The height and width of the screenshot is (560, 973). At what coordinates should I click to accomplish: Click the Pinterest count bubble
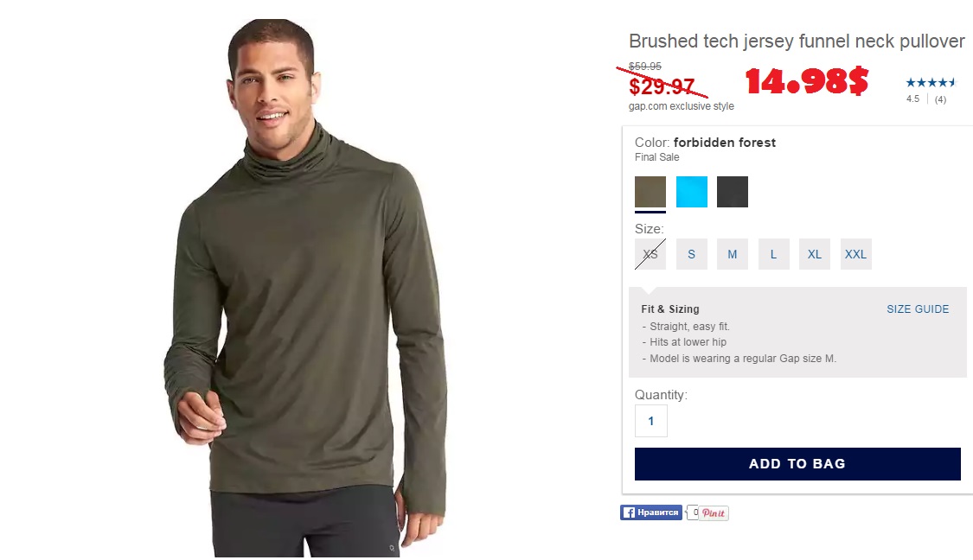[693, 512]
